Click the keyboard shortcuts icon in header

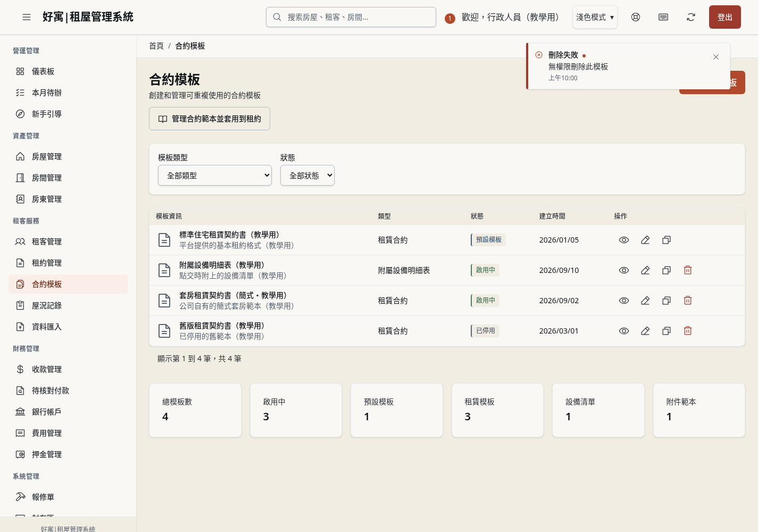coord(663,17)
